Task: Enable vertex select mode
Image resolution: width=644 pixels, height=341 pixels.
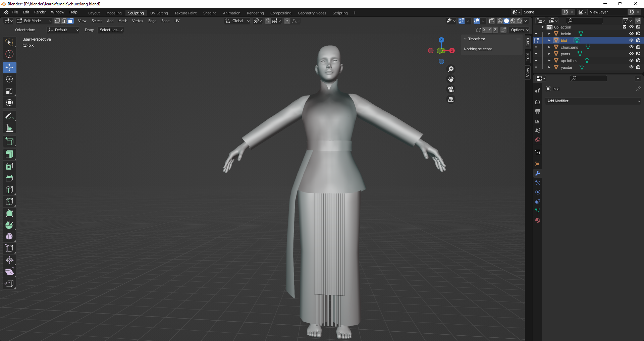Action: pos(57,21)
